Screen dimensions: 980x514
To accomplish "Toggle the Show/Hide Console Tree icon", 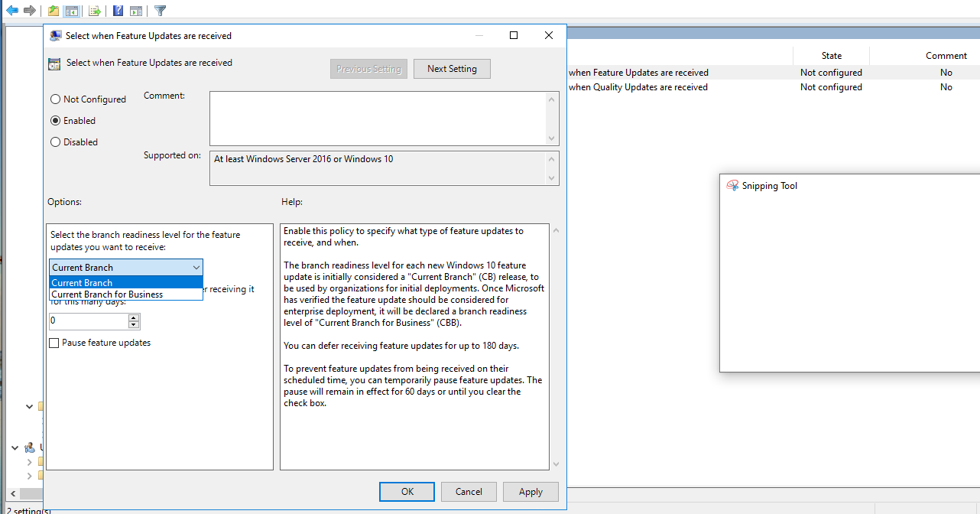I will (x=71, y=10).
